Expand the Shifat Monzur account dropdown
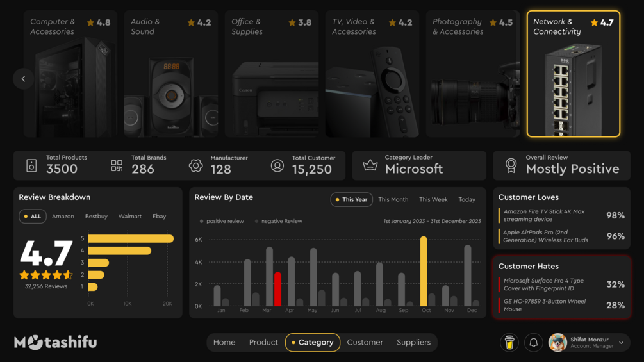 click(622, 342)
